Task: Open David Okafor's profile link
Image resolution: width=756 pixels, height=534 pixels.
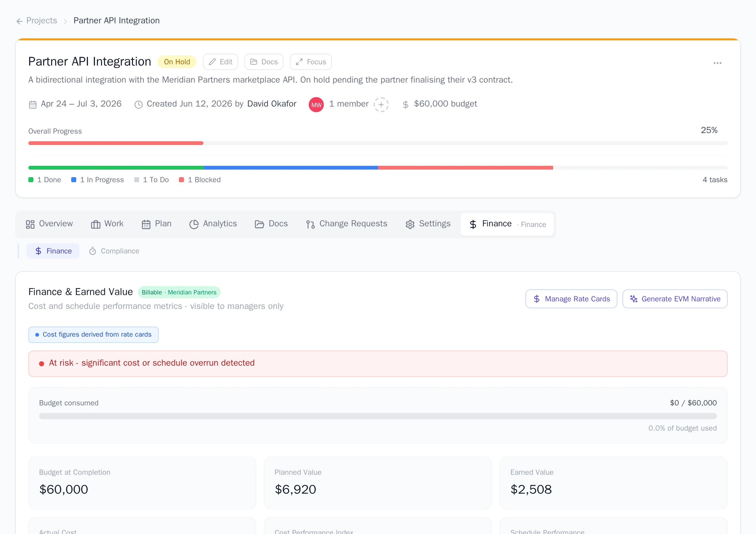Action: click(272, 104)
